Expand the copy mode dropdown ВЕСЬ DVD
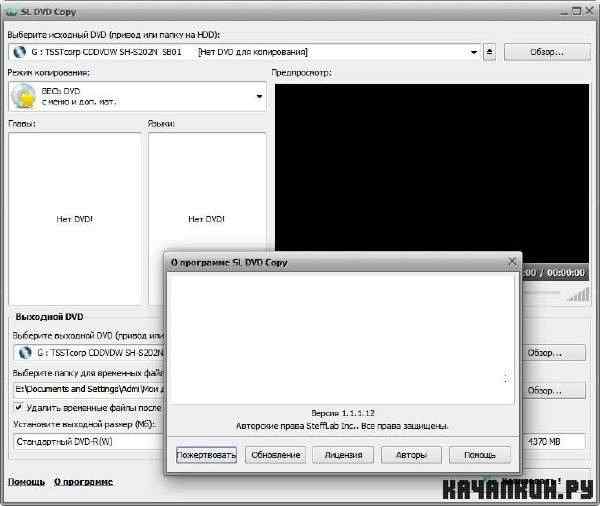600x506 pixels. pos(259,96)
